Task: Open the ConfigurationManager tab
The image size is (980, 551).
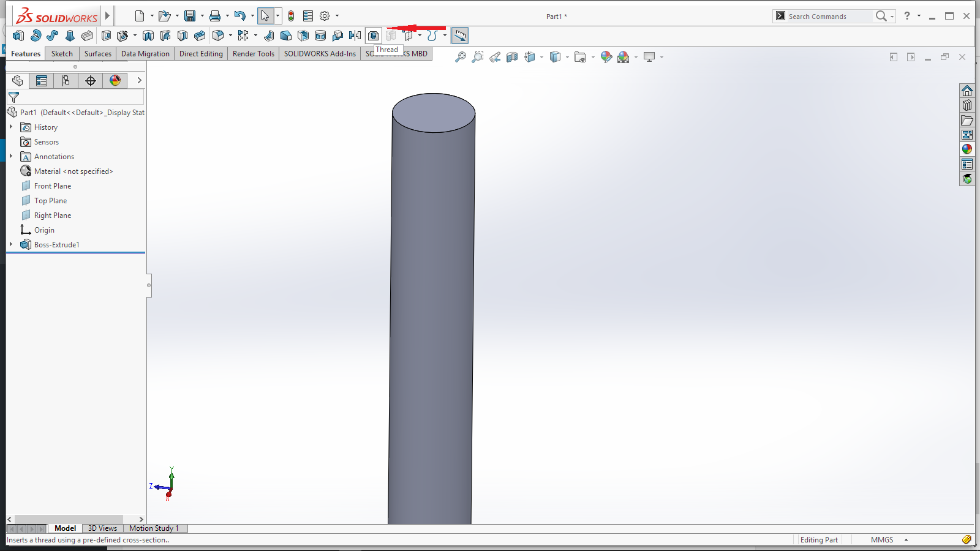Action: [66, 81]
